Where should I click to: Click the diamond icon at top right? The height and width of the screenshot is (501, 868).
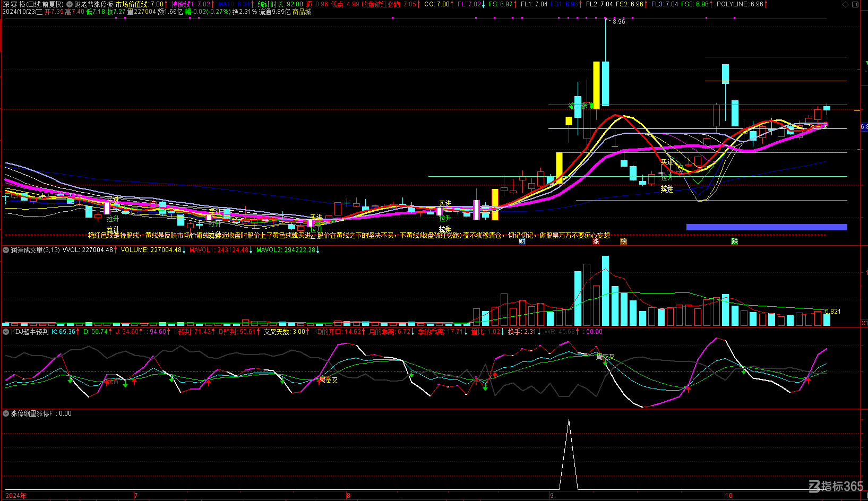click(846, 4)
